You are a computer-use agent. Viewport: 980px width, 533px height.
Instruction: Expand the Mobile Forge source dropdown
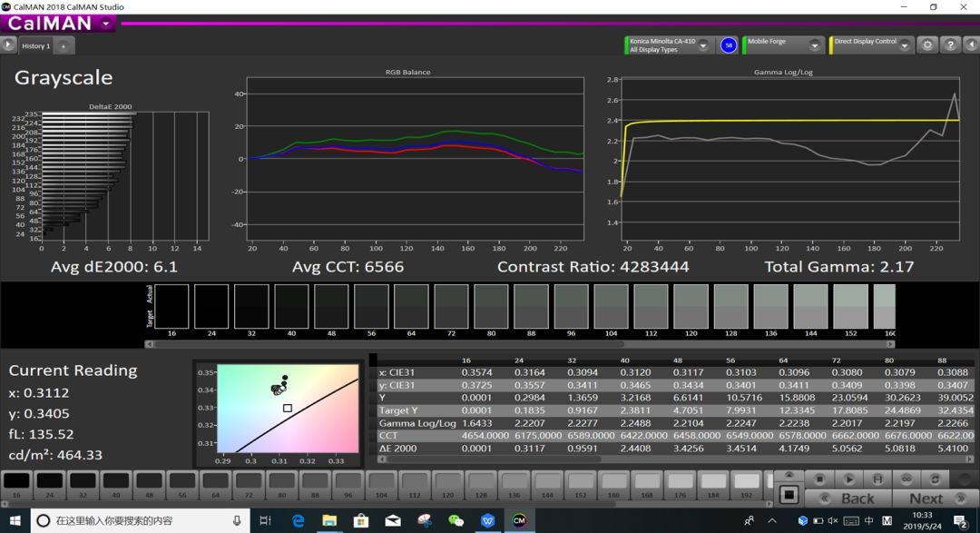click(814, 45)
